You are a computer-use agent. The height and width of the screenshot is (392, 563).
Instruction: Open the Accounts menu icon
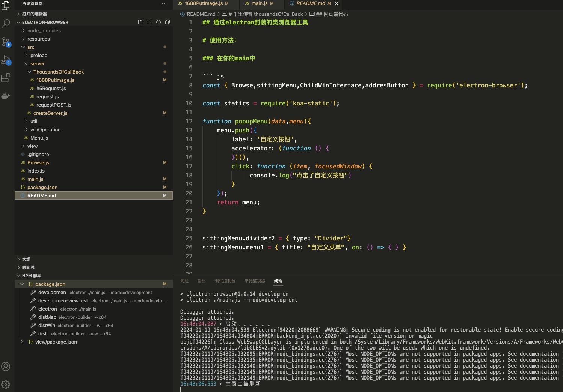click(6, 366)
